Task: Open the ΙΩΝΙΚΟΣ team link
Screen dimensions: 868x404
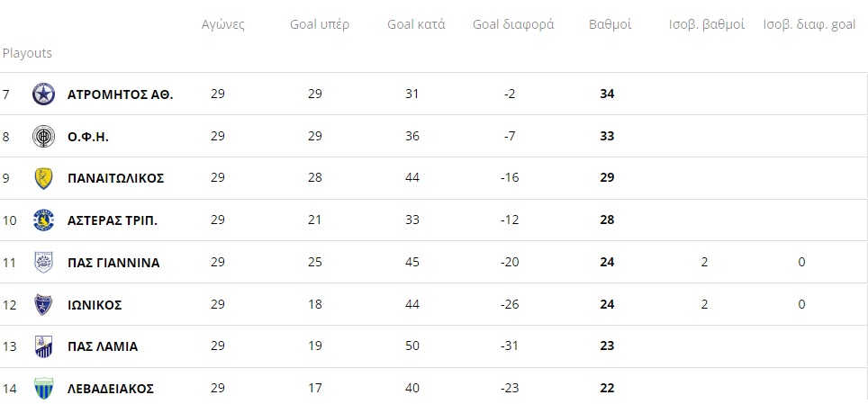Action: click(x=95, y=305)
